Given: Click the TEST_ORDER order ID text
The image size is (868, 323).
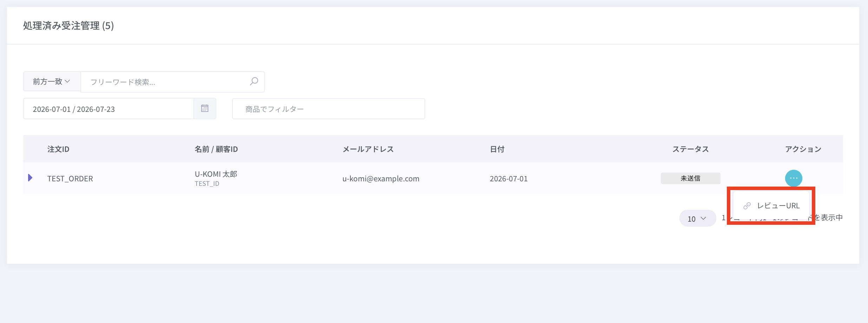Looking at the screenshot, I should [x=70, y=179].
